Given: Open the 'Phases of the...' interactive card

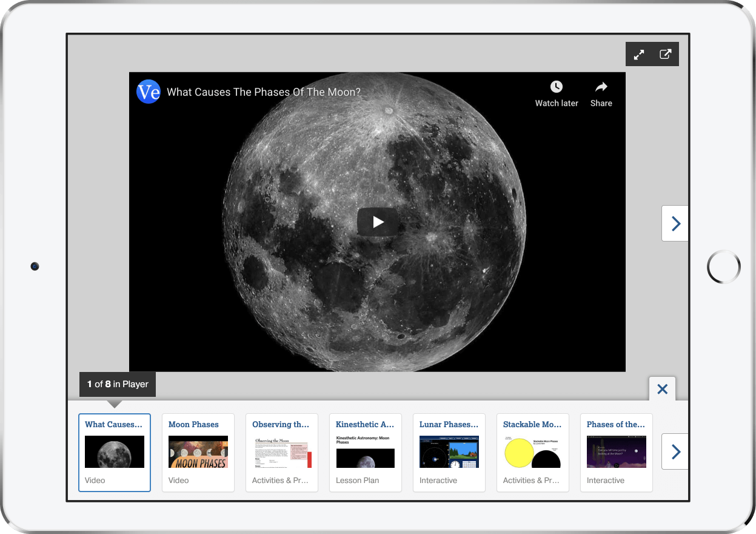Looking at the screenshot, I should coord(617,452).
